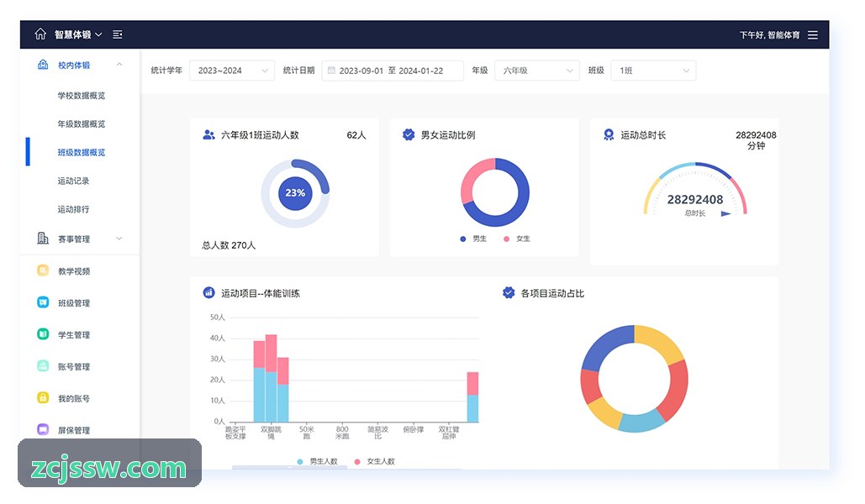Open the 班级 1班 dropdown
The width and height of the screenshot is (865, 504).
click(653, 71)
